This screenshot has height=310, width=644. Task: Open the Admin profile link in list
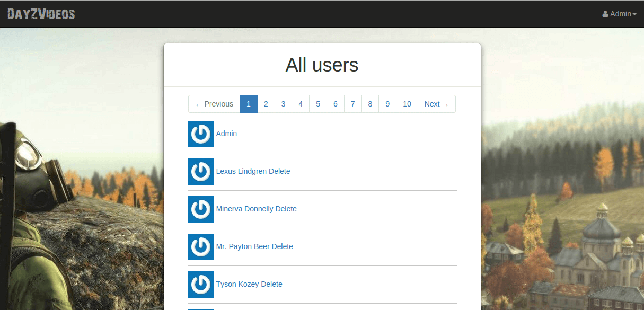click(x=226, y=134)
